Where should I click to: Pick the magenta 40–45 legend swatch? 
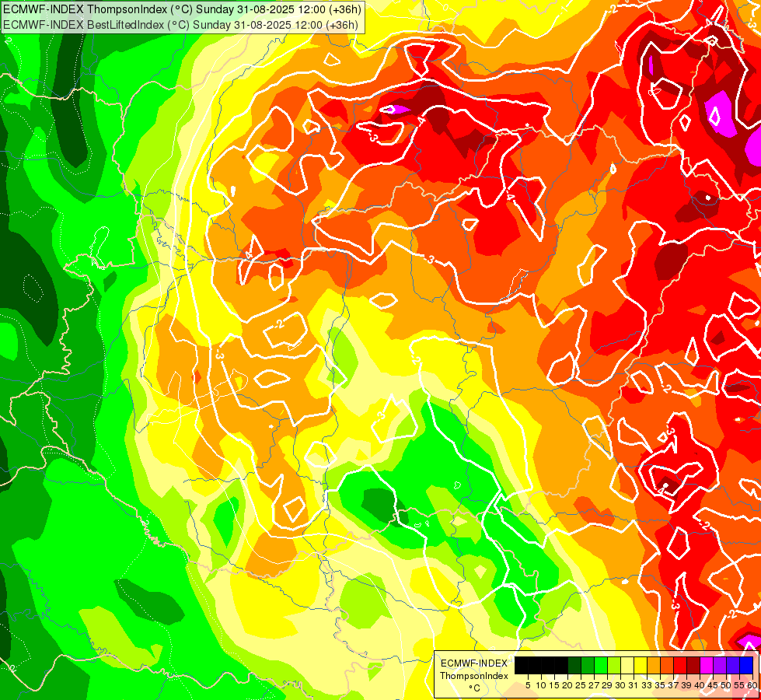tap(707, 666)
